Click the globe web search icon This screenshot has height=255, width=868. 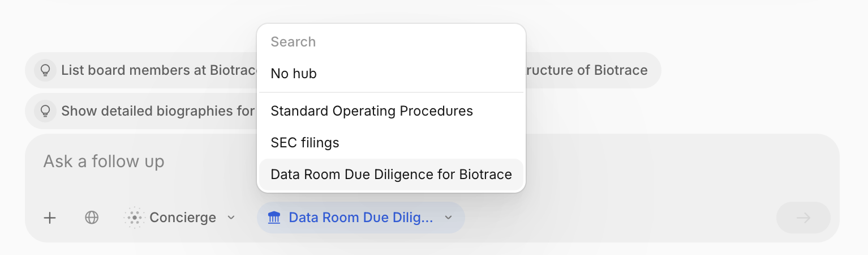pos(92,218)
